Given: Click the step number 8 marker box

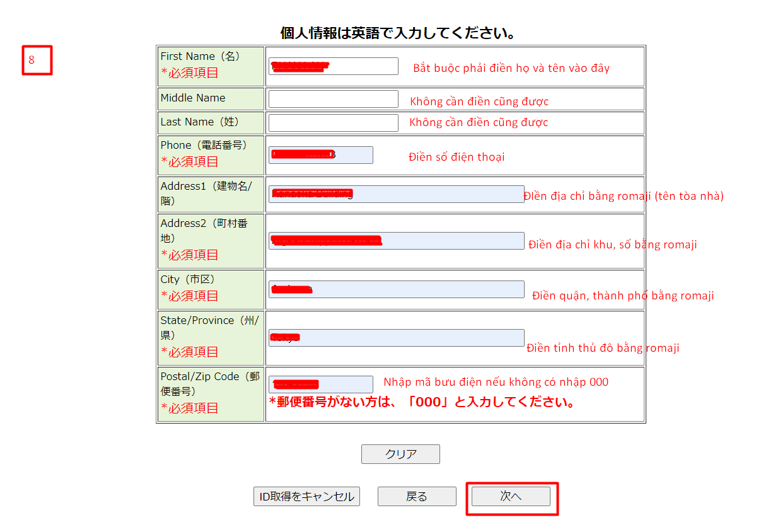Looking at the screenshot, I should (x=37, y=61).
